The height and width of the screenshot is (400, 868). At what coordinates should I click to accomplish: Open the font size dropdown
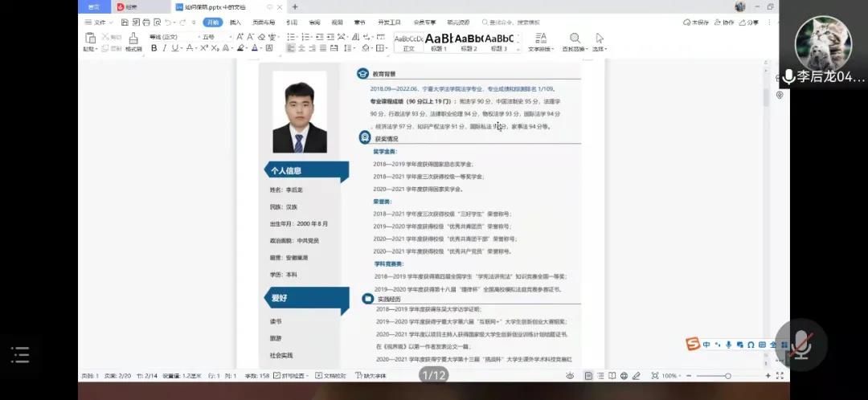click(x=211, y=37)
